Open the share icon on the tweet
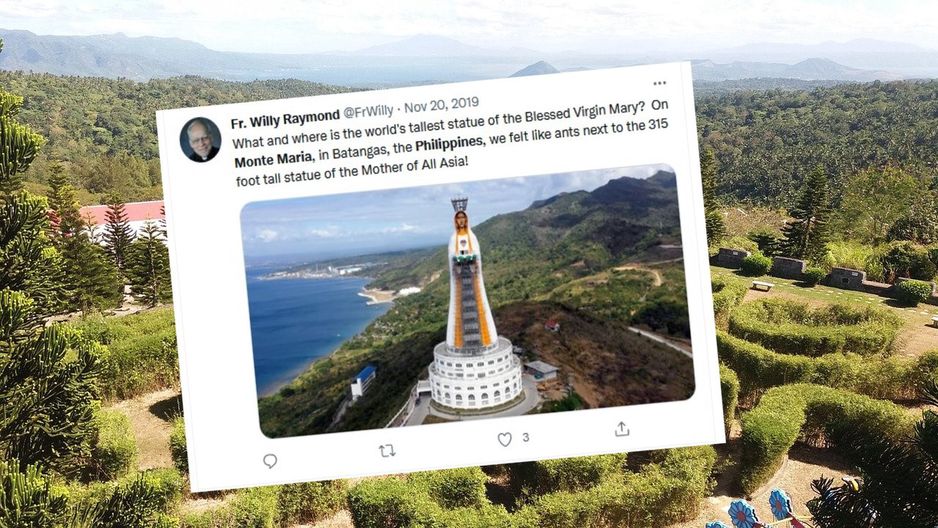 [622, 429]
